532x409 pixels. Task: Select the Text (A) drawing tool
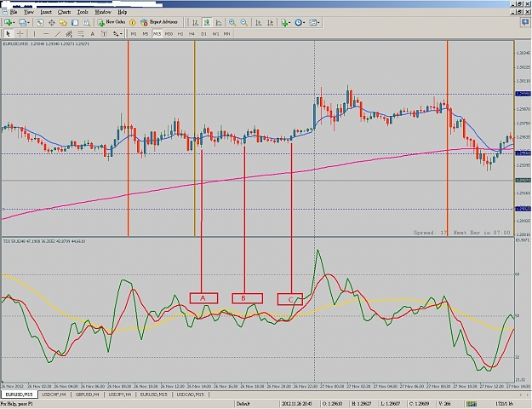(92, 33)
